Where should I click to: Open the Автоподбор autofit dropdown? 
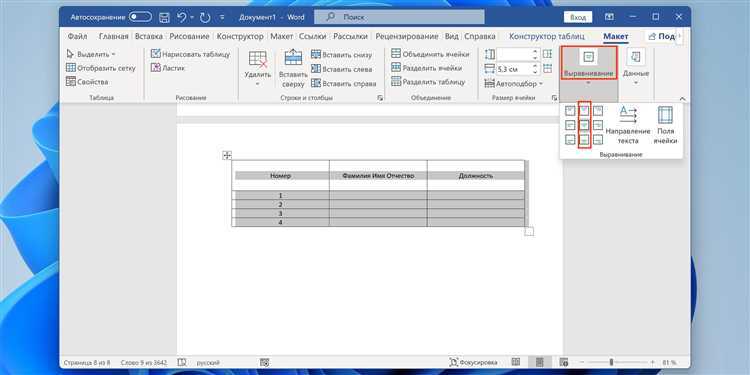pyautogui.click(x=514, y=84)
